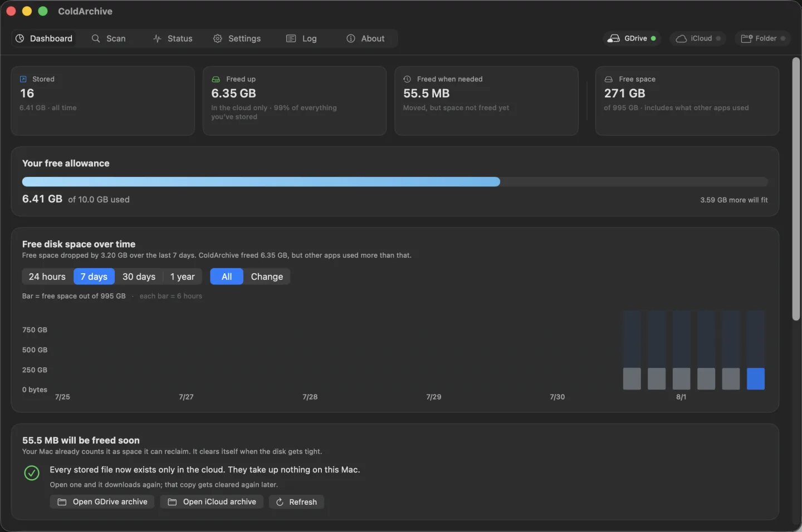Click the "7/28" date label
The width and height of the screenshot is (802, 532).
click(x=310, y=397)
